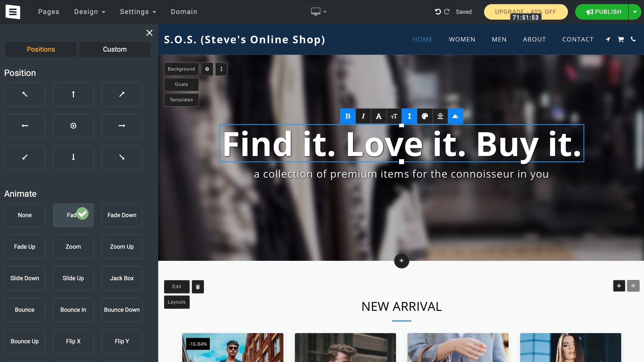The image size is (644, 362).
Task: Toggle italic in the text toolbar
Action: click(x=363, y=116)
